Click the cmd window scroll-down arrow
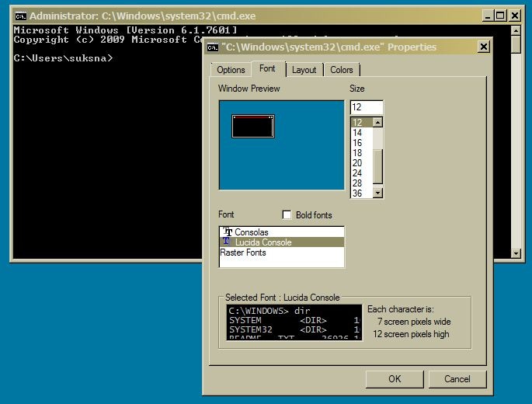Image resolution: width=532 pixels, height=404 pixels. click(x=516, y=253)
